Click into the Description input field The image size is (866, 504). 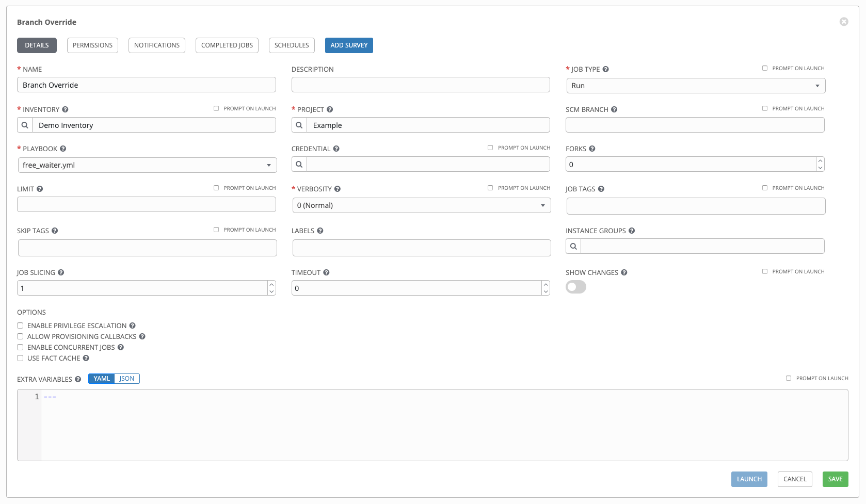421,85
